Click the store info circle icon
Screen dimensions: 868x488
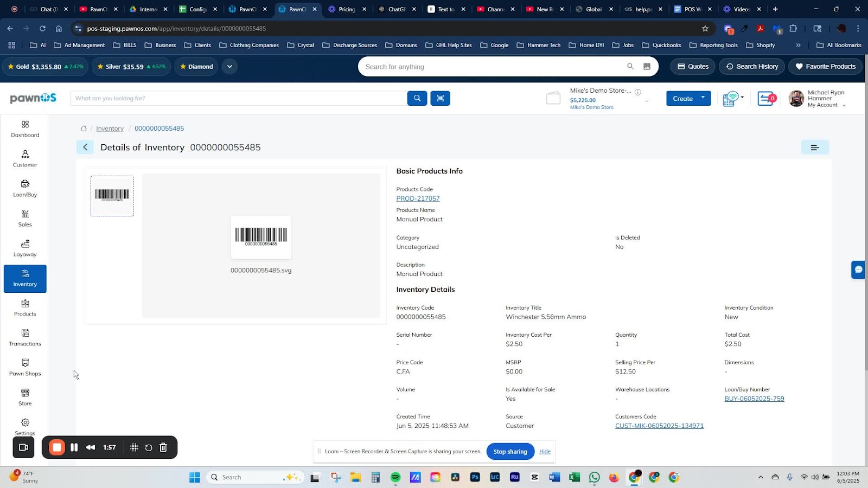[638, 92]
